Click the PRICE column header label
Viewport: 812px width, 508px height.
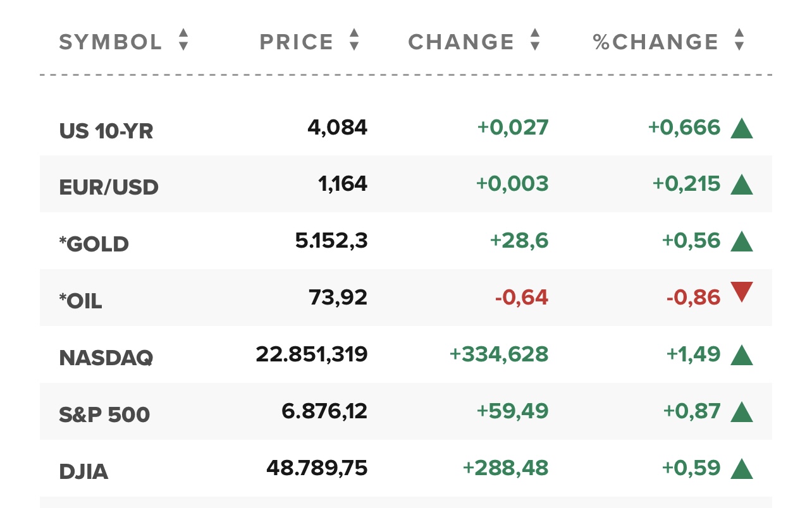coord(297,42)
